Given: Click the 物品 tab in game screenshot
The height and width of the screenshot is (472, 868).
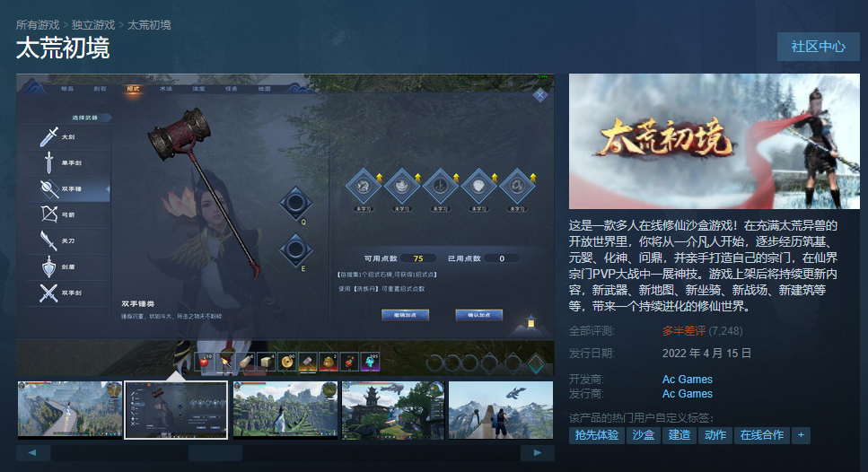Looking at the screenshot, I should (67, 89).
